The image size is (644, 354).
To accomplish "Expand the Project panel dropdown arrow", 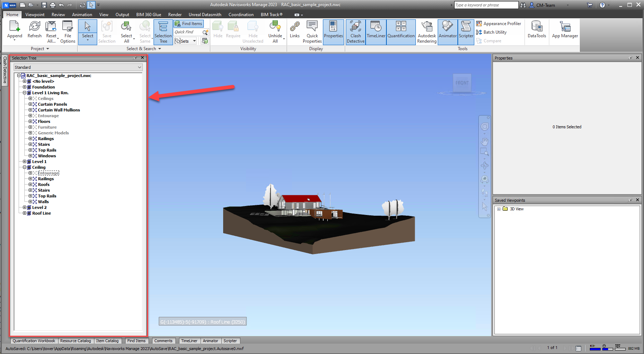I will 48,49.
